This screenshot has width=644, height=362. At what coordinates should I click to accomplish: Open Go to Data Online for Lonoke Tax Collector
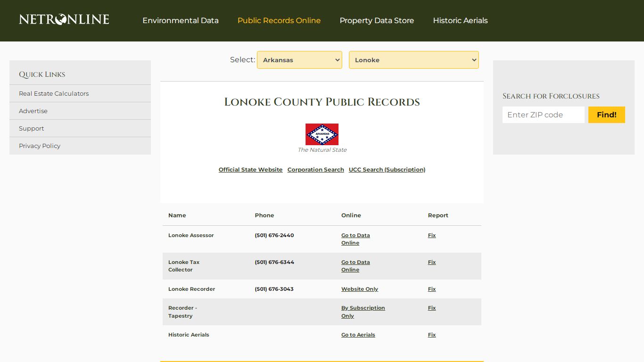355,266
